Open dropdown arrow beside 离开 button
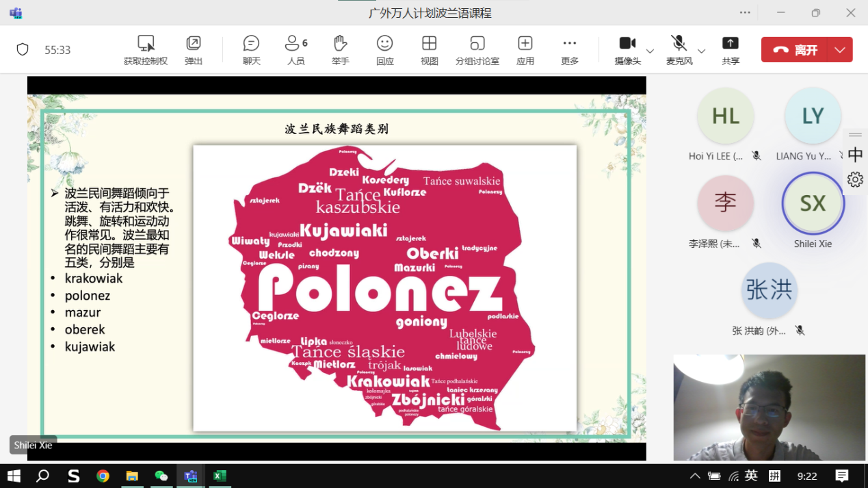868x488 pixels. (x=839, y=50)
